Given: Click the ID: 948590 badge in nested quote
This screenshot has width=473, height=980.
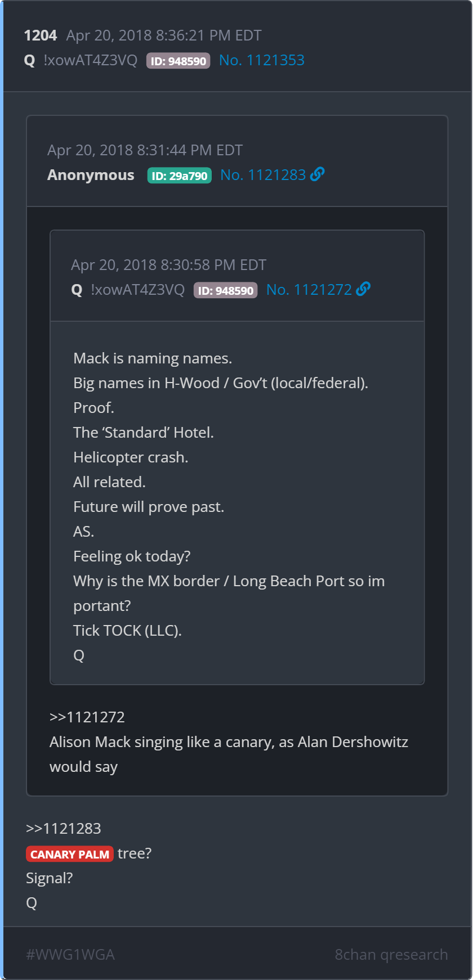Looking at the screenshot, I should [226, 290].
